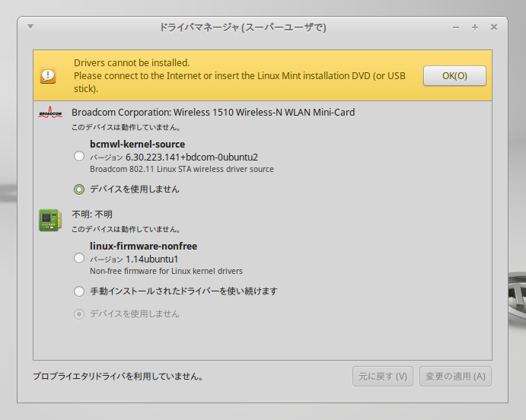Image resolution: width=526 pixels, height=420 pixels.
Task: Click the 変更の適用 (A) button
Action: pyautogui.click(x=455, y=377)
